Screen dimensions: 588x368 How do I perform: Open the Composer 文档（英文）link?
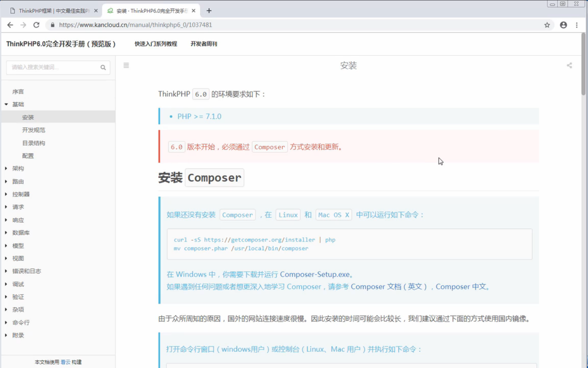[389, 287]
